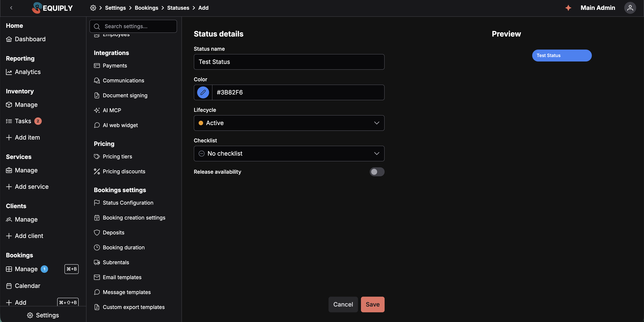The image size is (644, 322).
Task: Go to Settings breadcrumb
Action: click(x=115, y=8)
